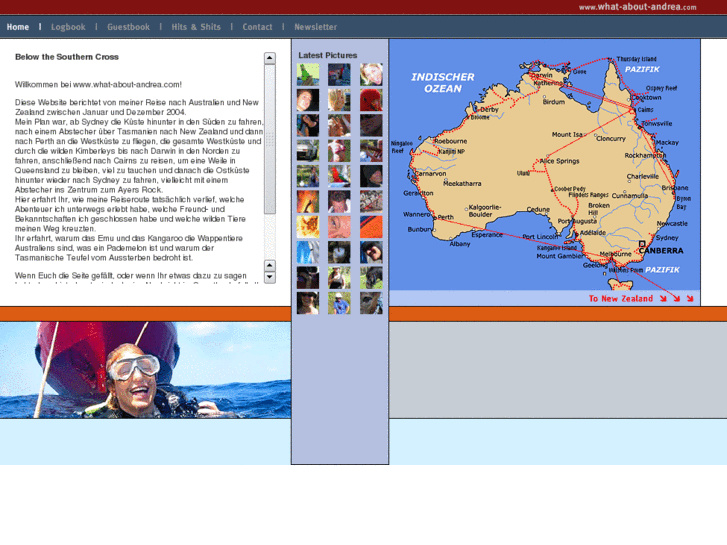Click Esperance on the map

click(x=487, y=235)
